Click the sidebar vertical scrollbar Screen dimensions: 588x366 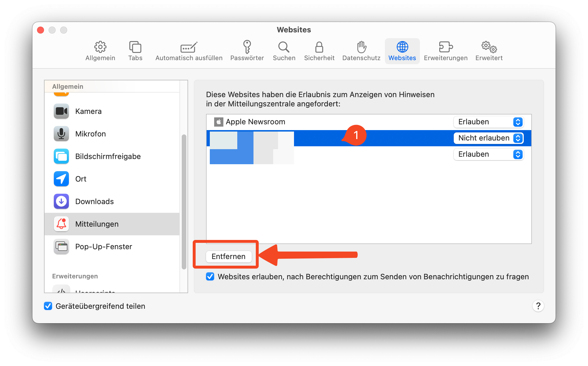(184, 202)
